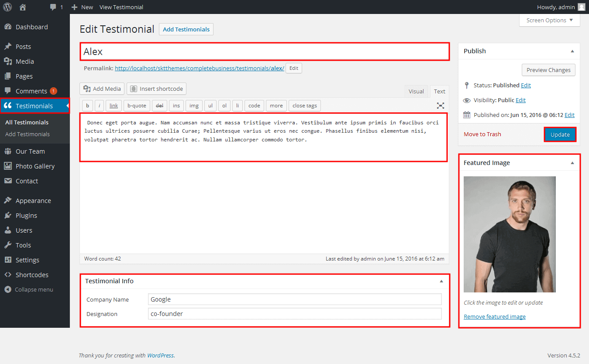589x364 pixels.
Task: Edit the Status: Published setting
Action: 526,86
